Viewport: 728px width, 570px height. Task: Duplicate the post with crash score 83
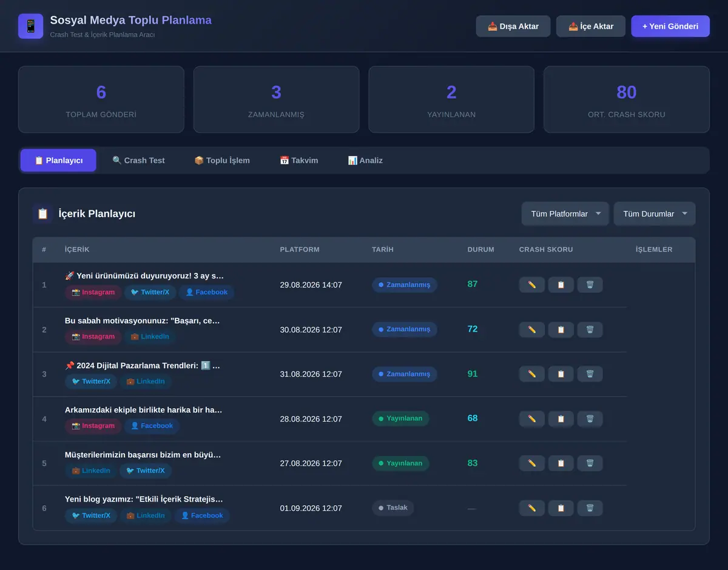pyautogui.click(x=561, y=463)
